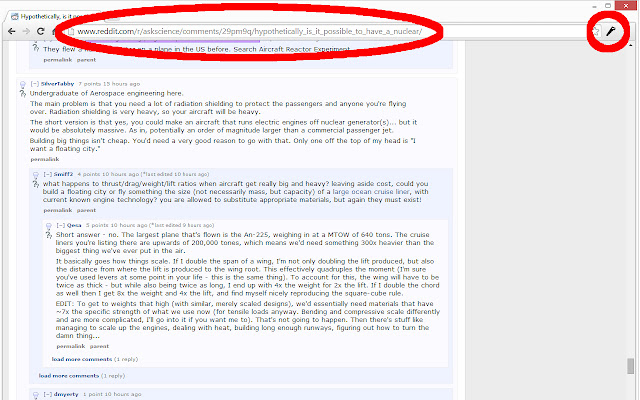Viewport: 640px width, 400px height.
Task: Open the wrench settings menu
Action: (x=611, y=31)
